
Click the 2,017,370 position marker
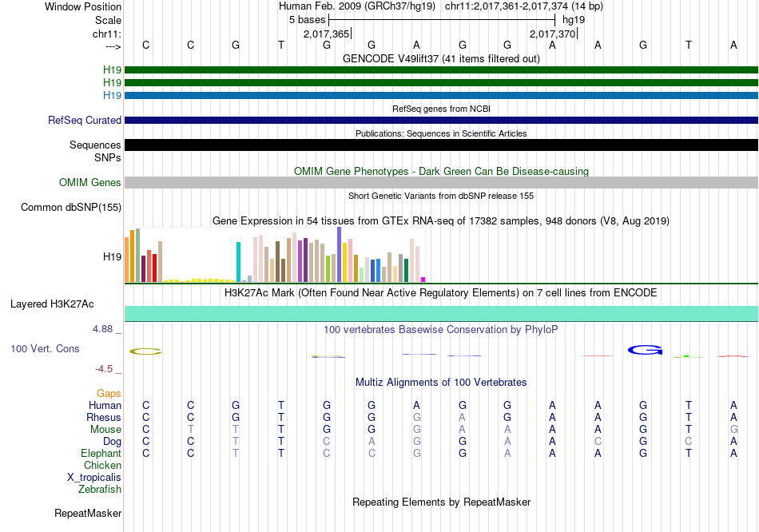553,34
